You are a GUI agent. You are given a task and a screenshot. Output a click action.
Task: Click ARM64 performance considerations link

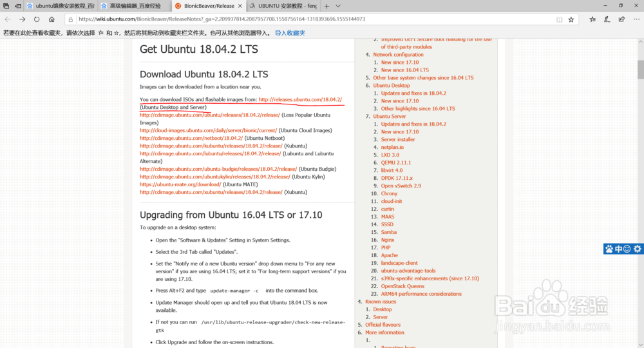click(421, 294)
